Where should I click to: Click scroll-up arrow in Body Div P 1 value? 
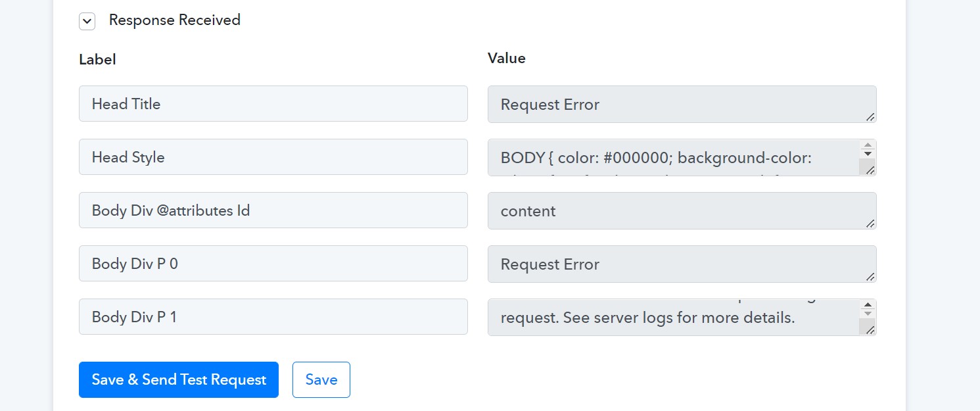(868, 305)
